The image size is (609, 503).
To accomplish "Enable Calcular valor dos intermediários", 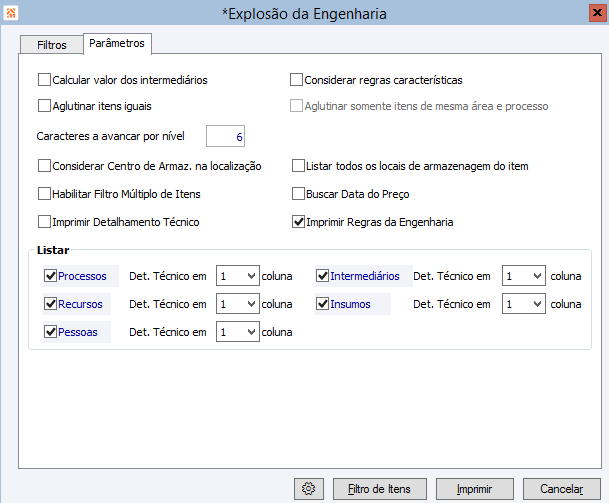I will tap(44, 79).
